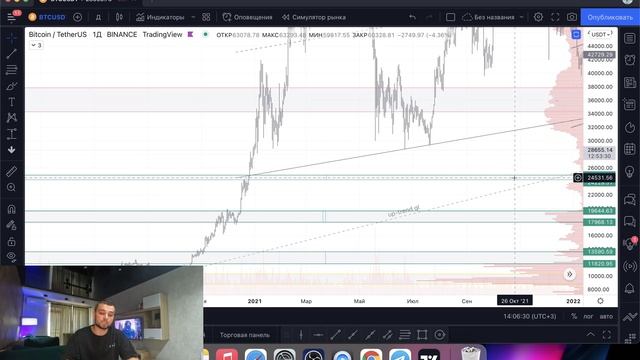
Task: Enter fullscreen mode from top toolbar
Action: point(555,17)
